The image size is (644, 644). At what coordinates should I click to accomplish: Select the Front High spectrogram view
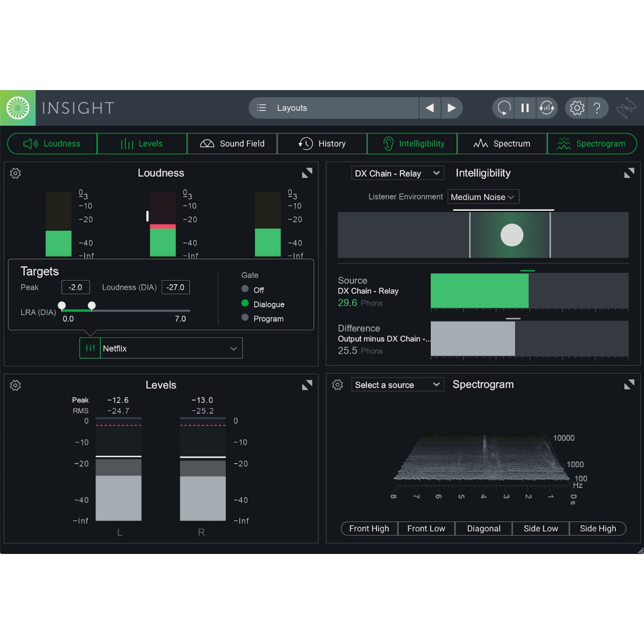pyautogui.click(x=369, y=528)
